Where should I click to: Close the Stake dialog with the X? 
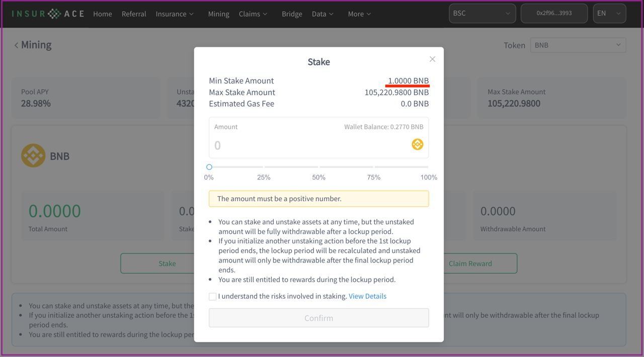[x=432, y=59]
